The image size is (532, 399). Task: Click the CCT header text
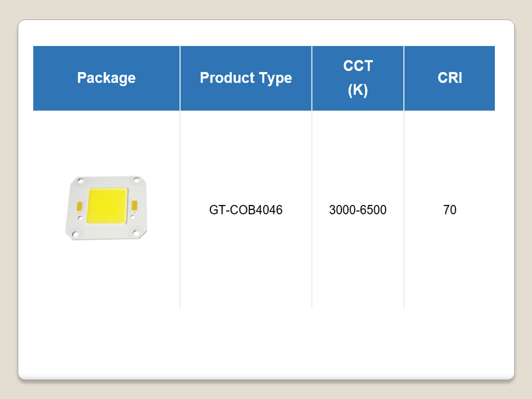coord(357,66)
